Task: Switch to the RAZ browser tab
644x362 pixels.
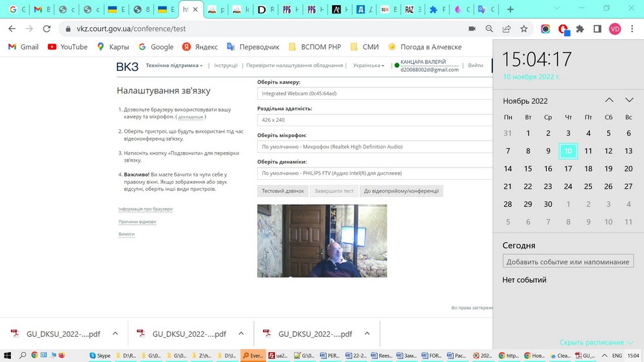Action: point(413,10)
